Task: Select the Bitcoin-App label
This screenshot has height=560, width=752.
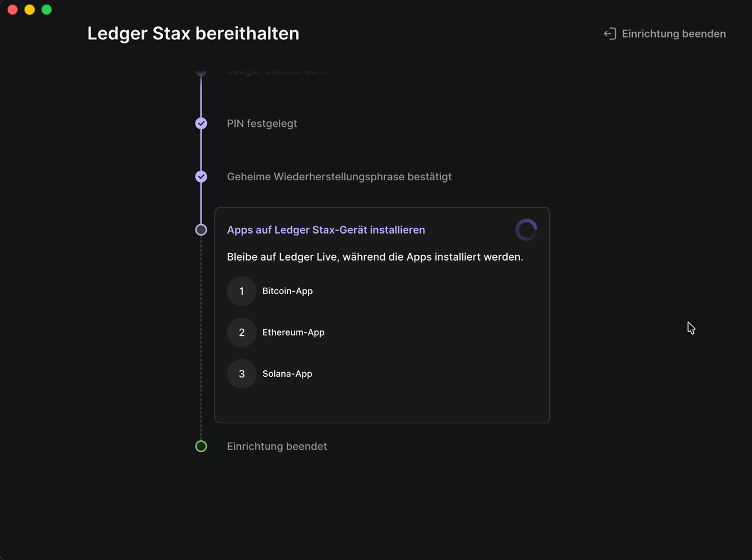Action: pos(287,291)
